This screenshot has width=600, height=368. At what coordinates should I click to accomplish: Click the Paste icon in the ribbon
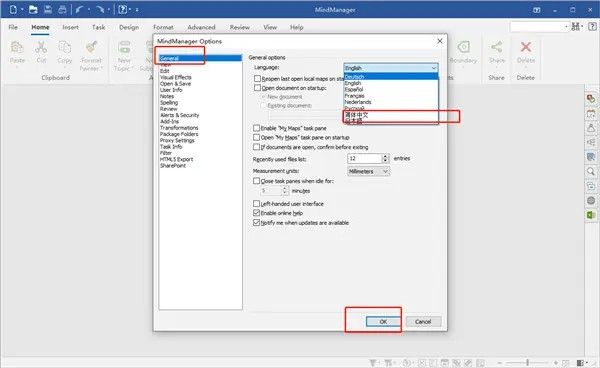click(17, 47)
